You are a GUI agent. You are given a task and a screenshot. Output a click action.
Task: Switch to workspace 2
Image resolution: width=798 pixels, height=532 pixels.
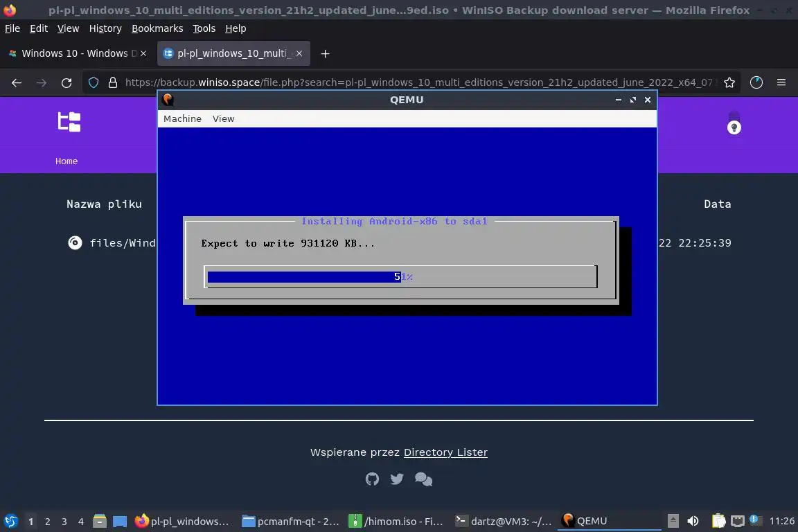47,522
